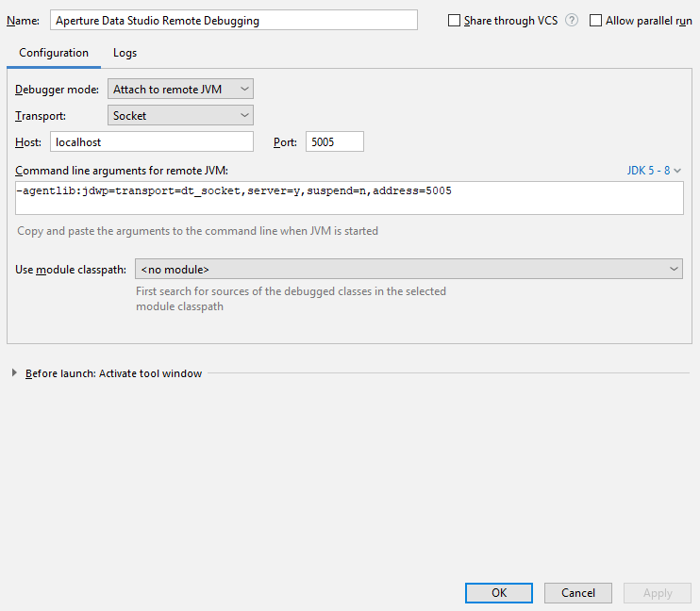Click the 'Transport:' label
The image size is (700, 611).
41,116
